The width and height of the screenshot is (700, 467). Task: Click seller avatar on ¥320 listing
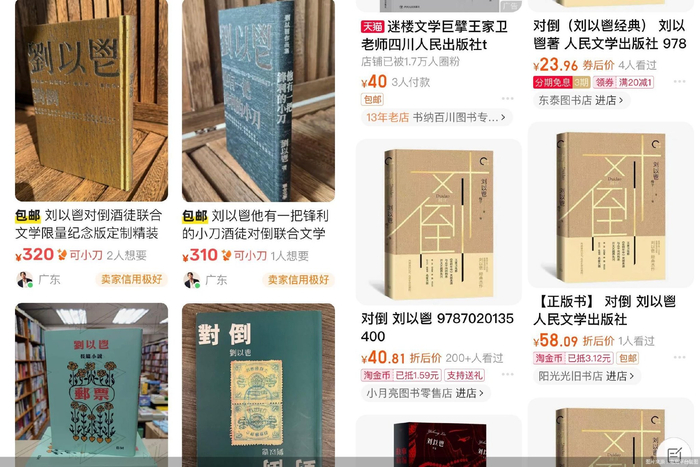(x=25, y=280)
